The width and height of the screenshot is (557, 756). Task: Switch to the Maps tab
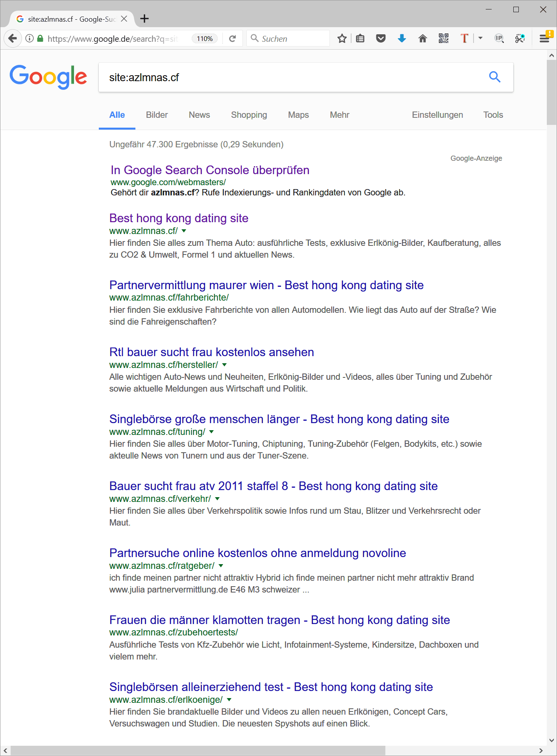pyautogui.click(x=298, y=115)
